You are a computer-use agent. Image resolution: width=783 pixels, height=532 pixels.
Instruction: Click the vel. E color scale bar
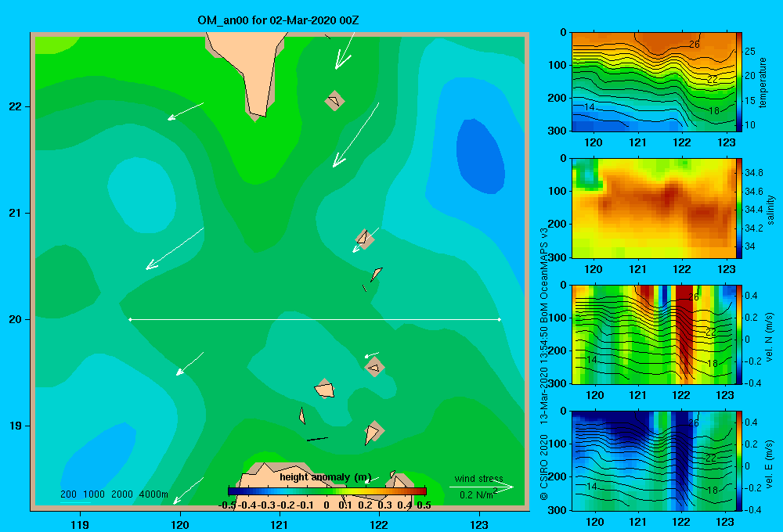pyautogui.click(x=739, y=461)
